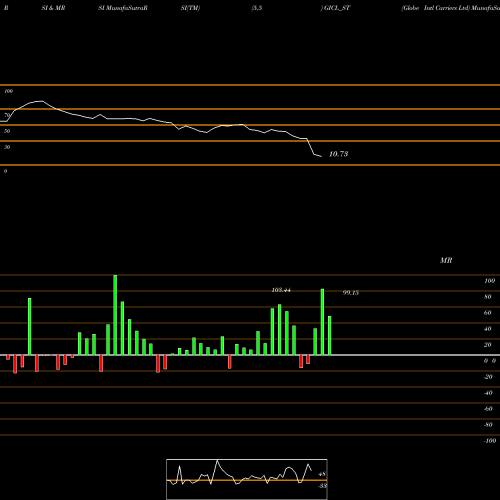Click the RSI axis label 100

(x=8, y=91)
